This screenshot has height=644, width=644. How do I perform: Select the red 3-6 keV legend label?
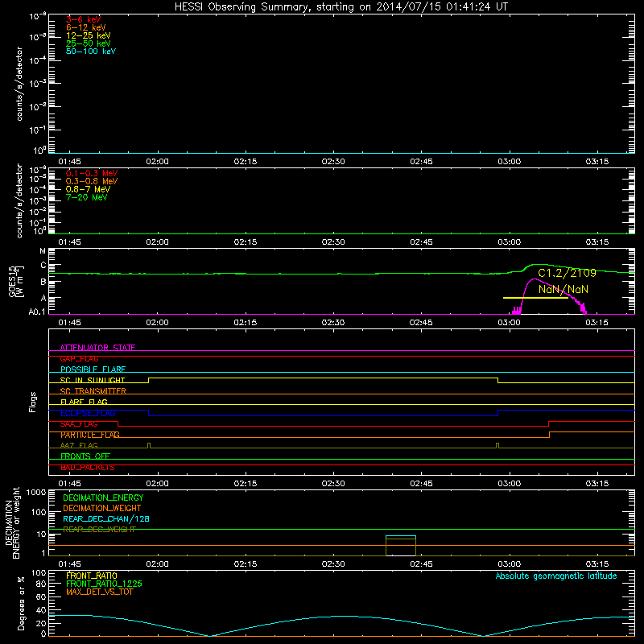pos(83,19)
